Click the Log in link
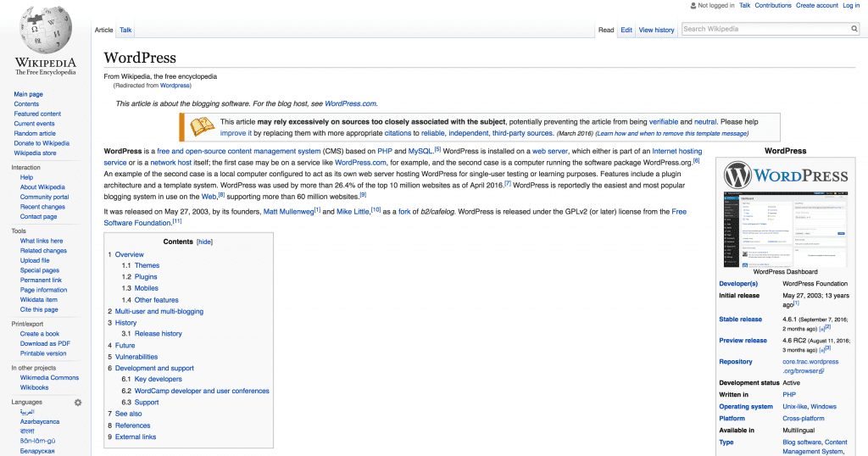The width and height of the screenshot is (868, 456). [851, 6]
